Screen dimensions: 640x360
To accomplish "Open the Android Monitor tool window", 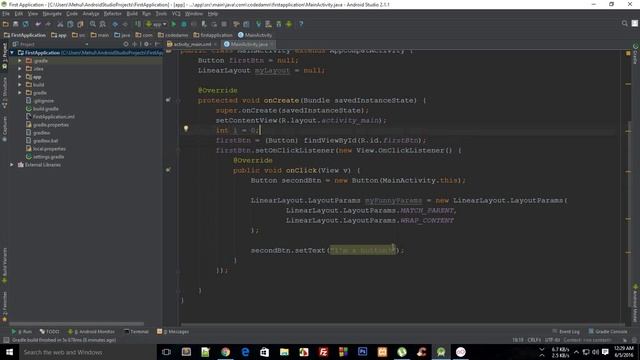I will coord(91,331).
